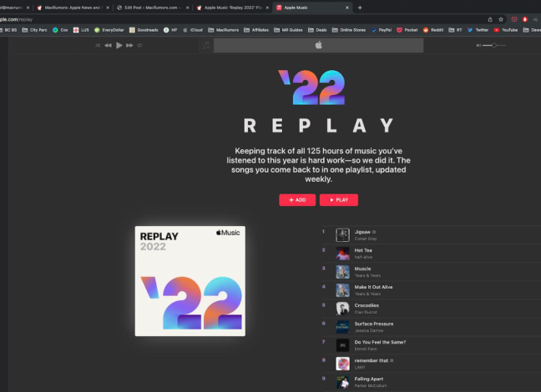This screenshot has width=541, height=392.
Task: Toggle repeat mode in player controls
Action: (139, 46)
